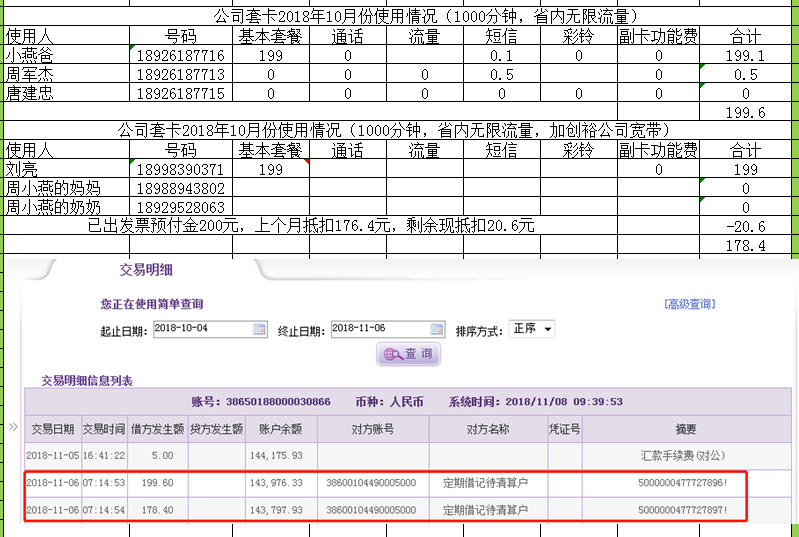
Task: Open the 高级查询 advanced query link
Action: [x=689, y=305]
